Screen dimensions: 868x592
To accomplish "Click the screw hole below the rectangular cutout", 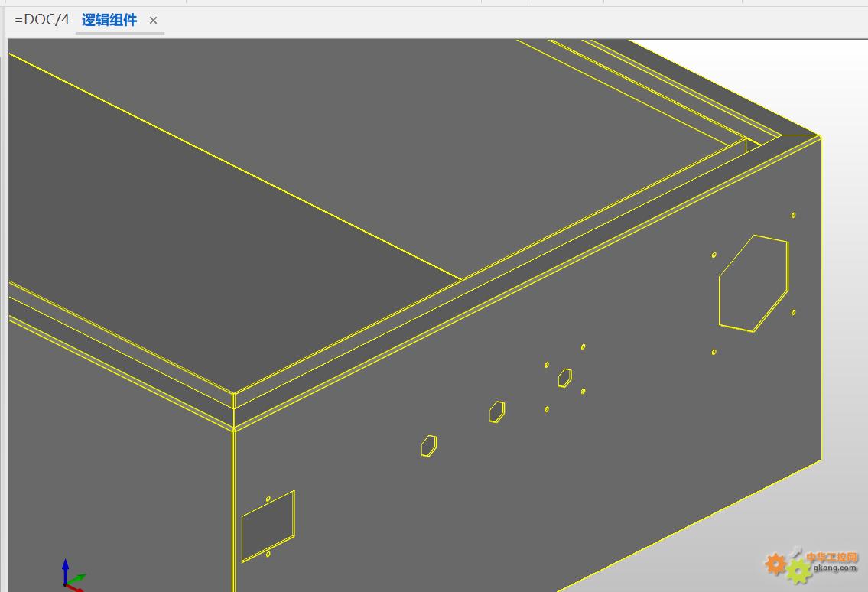I will pyautogui.click(x=268, y=555).
